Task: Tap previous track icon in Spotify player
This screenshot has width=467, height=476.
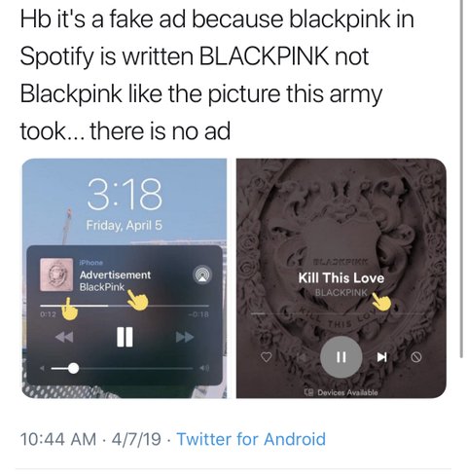Action: pos(301,357)
